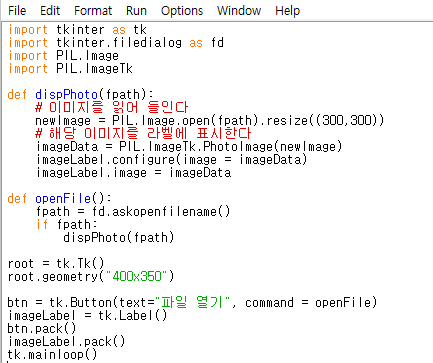The height and width of the screenshot is (363, 433).
Task: Click the 'imageLabel.configure(image = imageData)' line
Action: click(171, 160)
